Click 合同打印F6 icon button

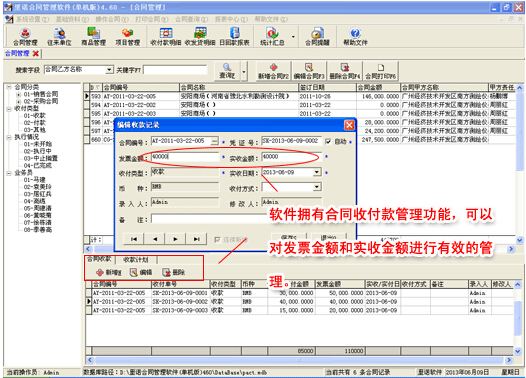click(x=380, y=71)
